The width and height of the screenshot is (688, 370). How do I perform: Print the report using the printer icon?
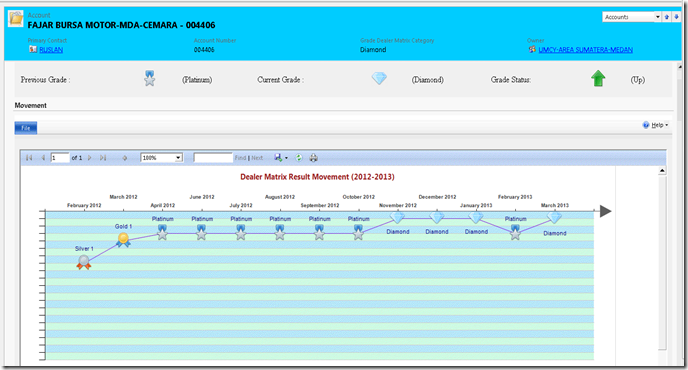coord(313,158)
